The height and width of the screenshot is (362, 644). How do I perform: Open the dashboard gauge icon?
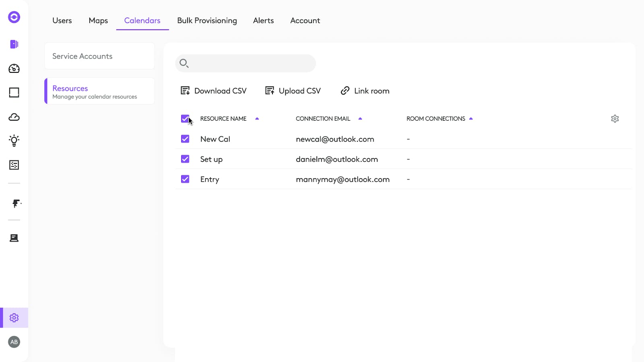tap(14, 68)
